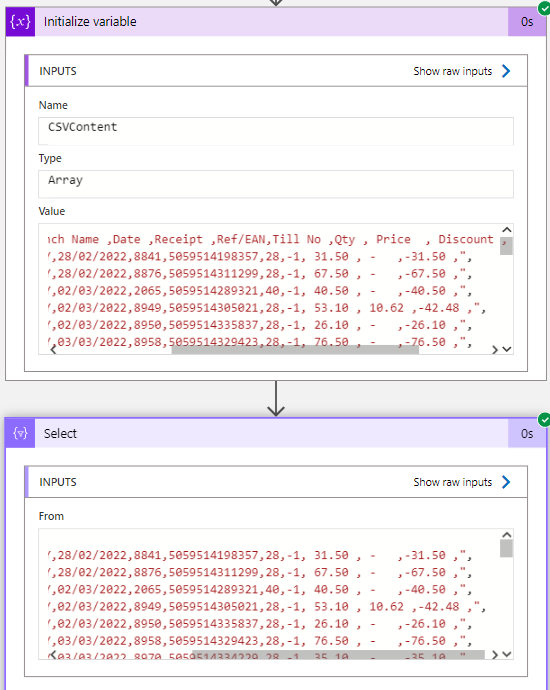
Task: Expand Show raw inputs in Select action
Action: [462, 482]
